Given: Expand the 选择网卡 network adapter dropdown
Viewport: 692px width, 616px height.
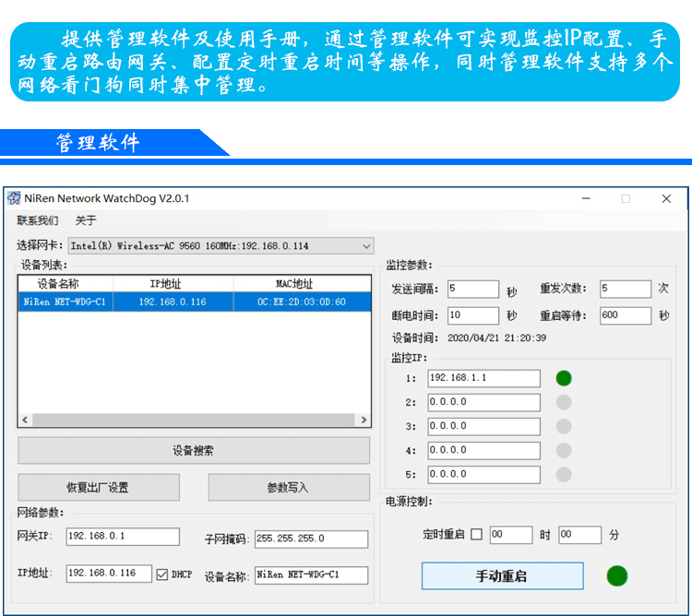Looking at the screenshot, I should 221,246.
